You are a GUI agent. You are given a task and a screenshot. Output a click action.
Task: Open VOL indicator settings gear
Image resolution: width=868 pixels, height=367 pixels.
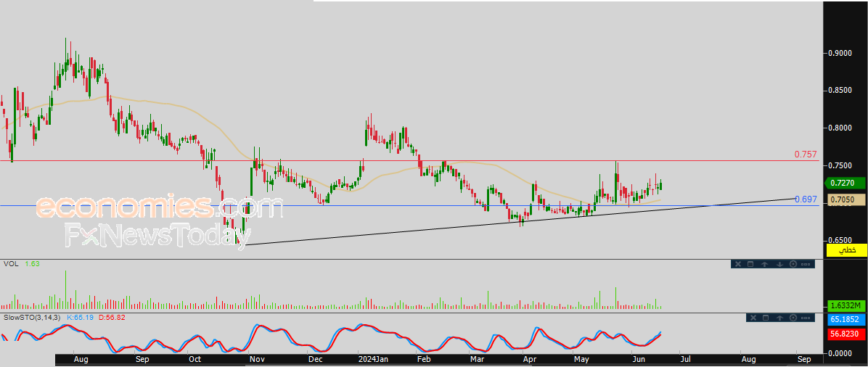(793, 264)
